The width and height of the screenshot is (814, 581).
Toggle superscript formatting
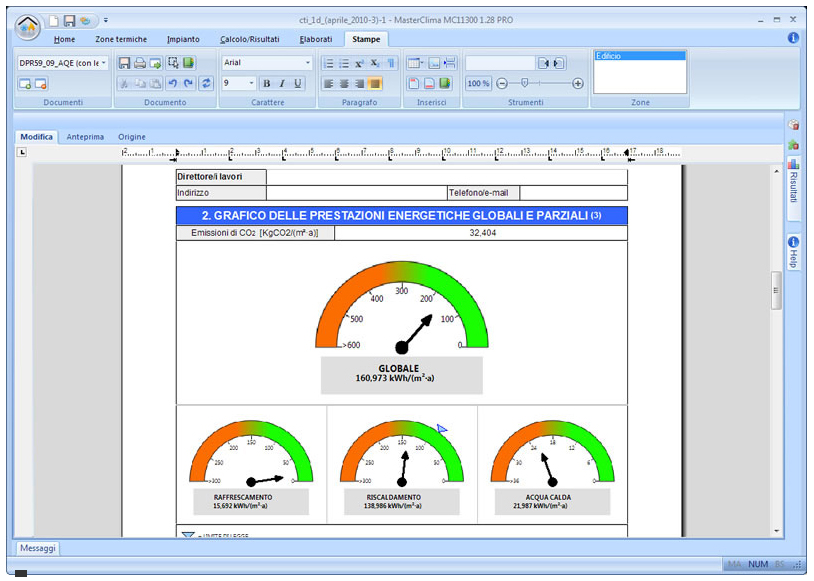click(x=359, y=63)
